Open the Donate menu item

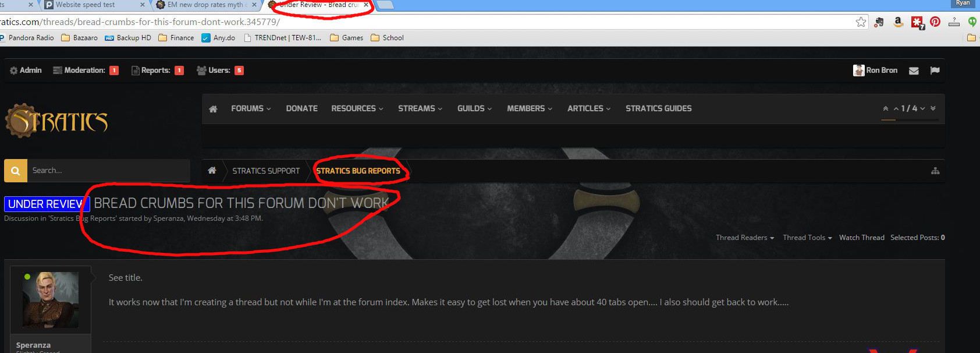301,109
